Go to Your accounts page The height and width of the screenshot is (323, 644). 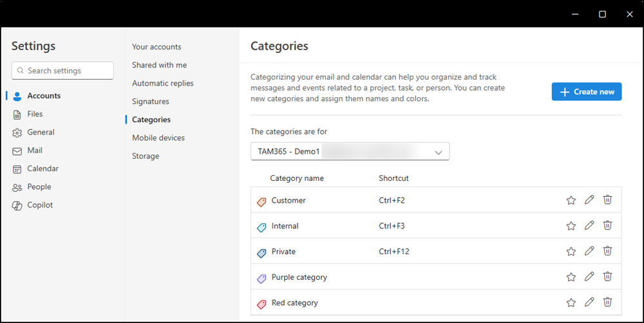156,47
